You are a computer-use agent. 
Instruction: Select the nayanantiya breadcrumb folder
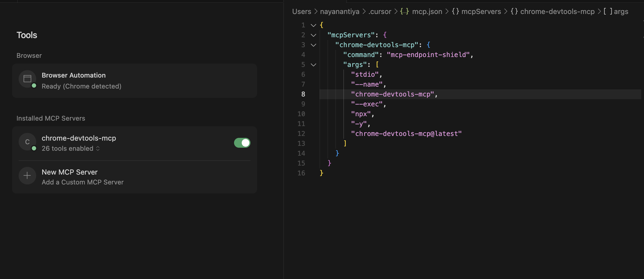click(x=340, y=12)
